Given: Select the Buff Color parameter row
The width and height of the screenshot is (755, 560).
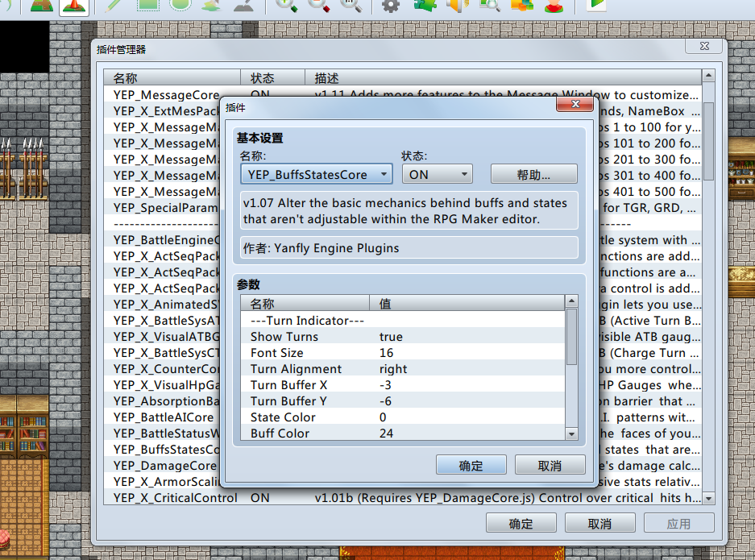Looking at the screenshot, I should (403, 433).
